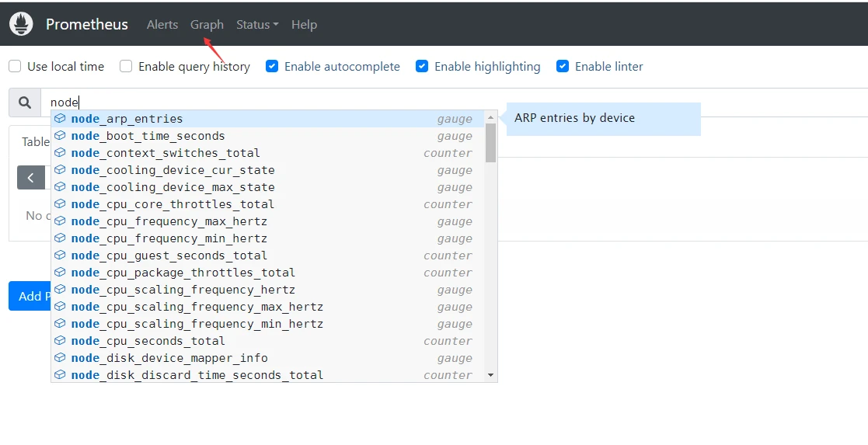
Task: Click the cube icon beside node_boot_time_seconds
Action: point(60,136)
